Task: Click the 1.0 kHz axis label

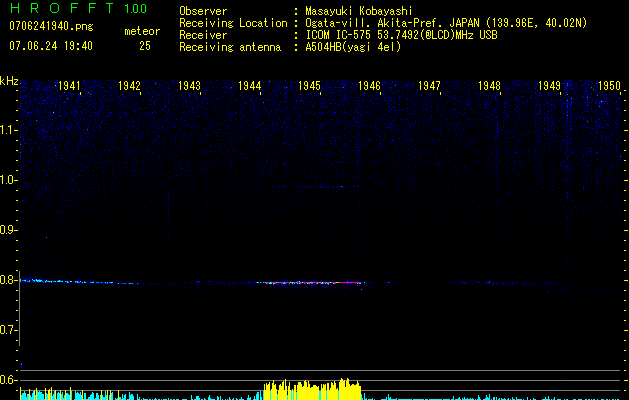Action: 8,180
